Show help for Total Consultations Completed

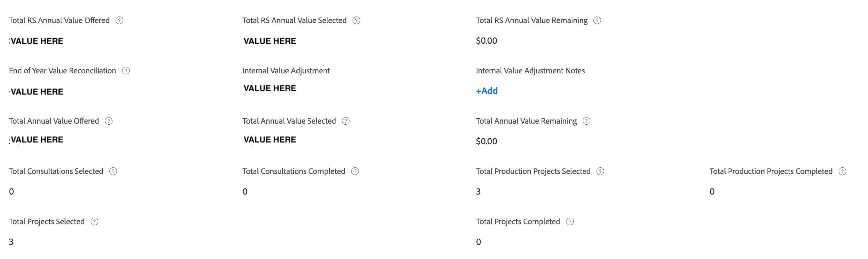coord(355,172)
